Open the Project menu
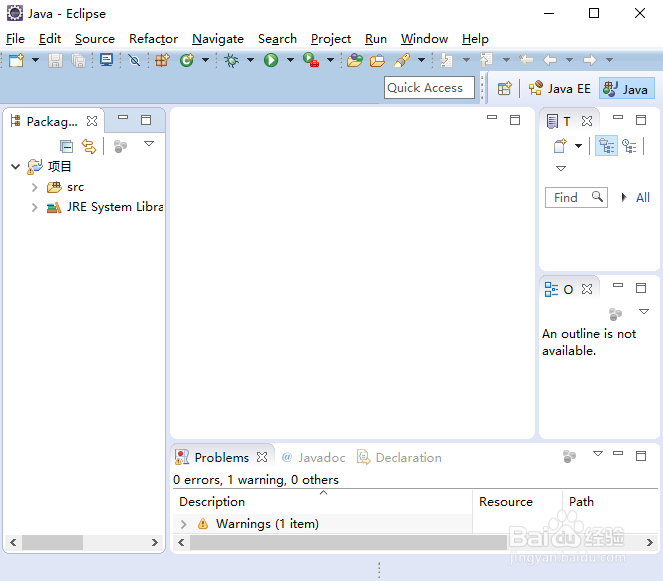This screenshot has height=581, width=663. 331,39
